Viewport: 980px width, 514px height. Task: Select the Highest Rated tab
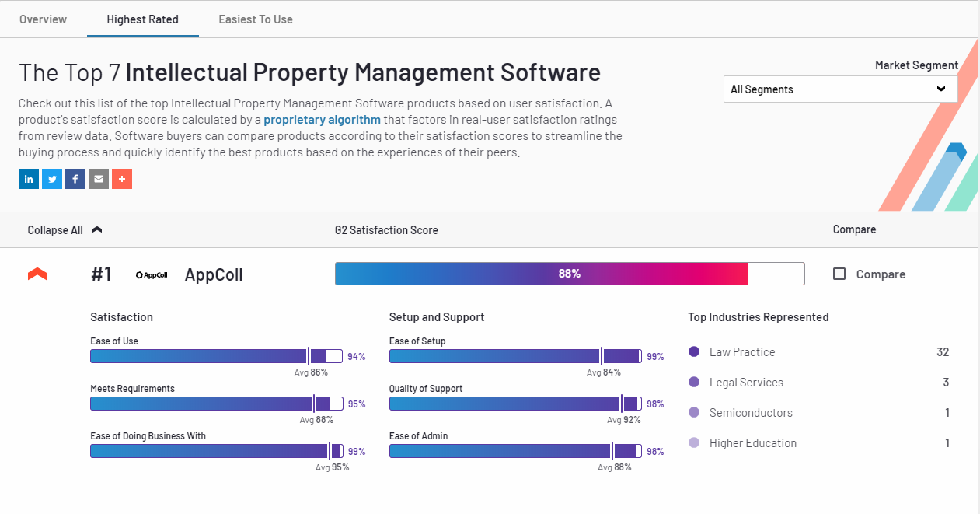click(143, 19)
